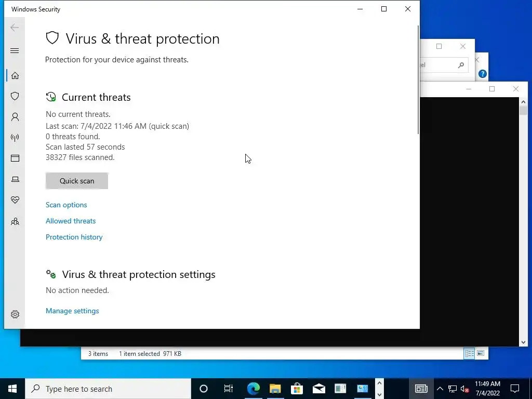Click "3 items" in Explorer status bar
This screenshot has width=532, height=399.
tap(98, 353)
